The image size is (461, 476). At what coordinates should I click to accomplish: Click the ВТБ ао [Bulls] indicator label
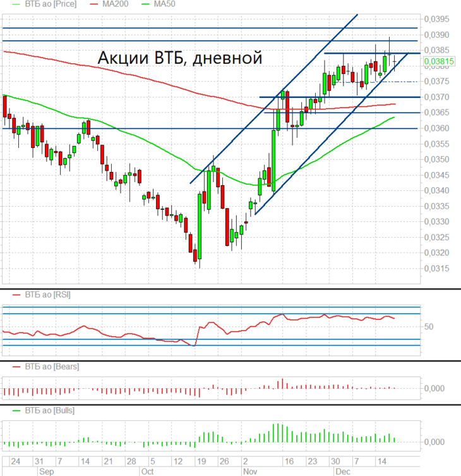(x=50, y=411)
